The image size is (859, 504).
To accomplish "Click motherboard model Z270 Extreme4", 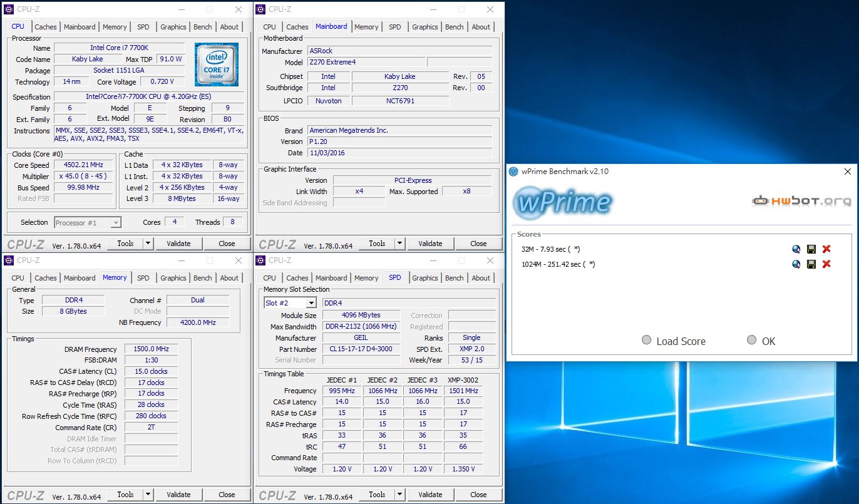I will pos(366,63).
